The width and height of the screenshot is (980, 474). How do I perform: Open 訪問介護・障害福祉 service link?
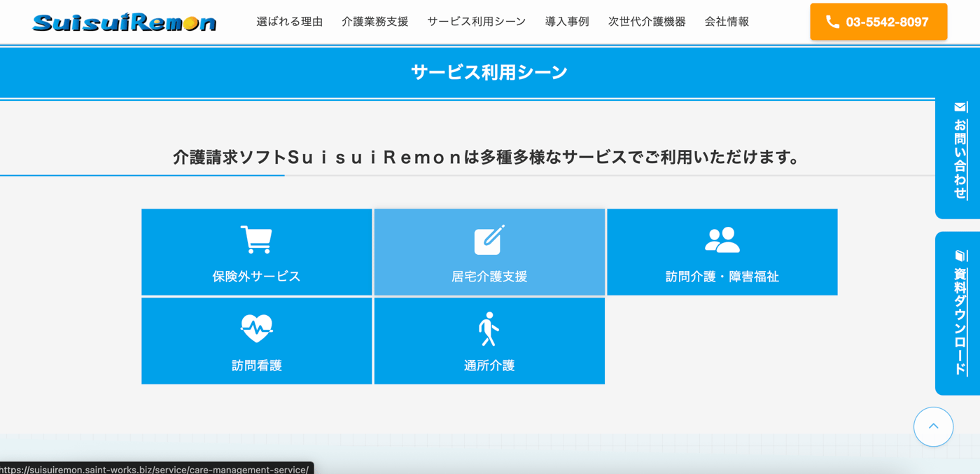coord(722,252)
